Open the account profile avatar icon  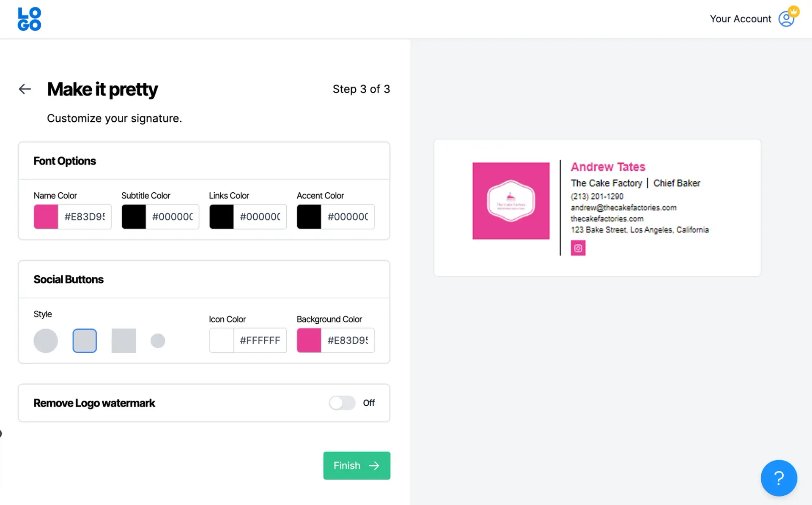click(x=786, y=19)
